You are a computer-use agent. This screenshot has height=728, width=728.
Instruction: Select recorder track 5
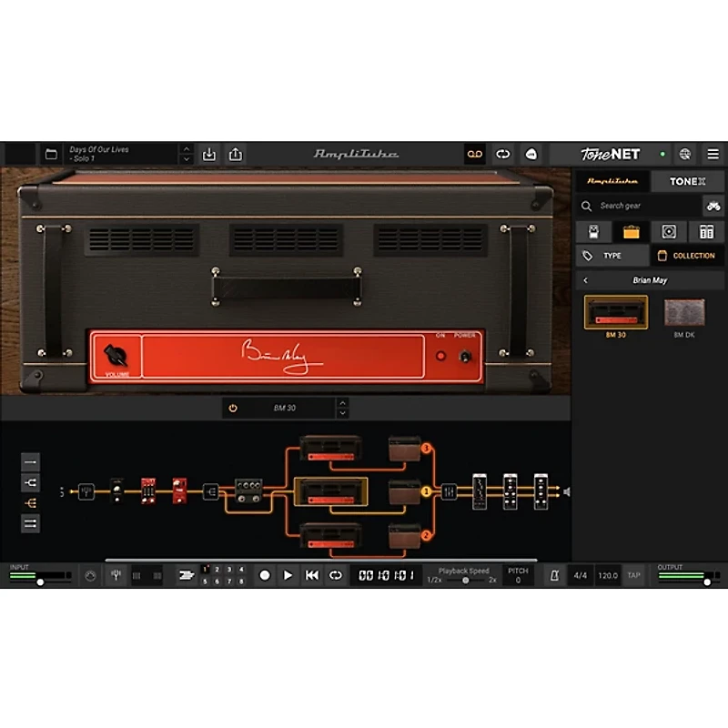(x=205, y=581)
